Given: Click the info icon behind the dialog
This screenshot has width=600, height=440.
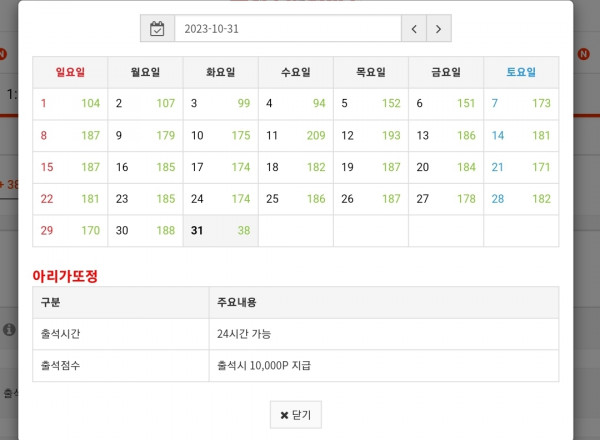Looking at the screenshot, I should click(9, 329).
